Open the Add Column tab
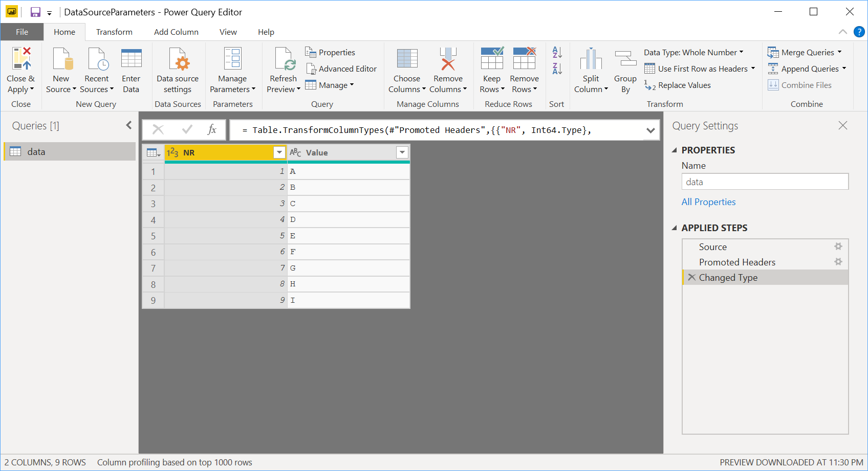Screen dimensions: 868x471 (176, 32)
